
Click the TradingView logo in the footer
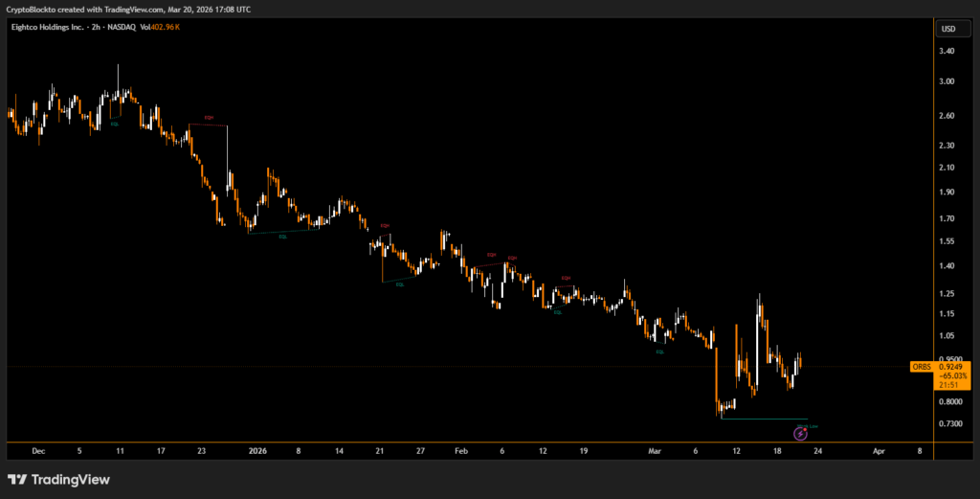pos(58,479)
